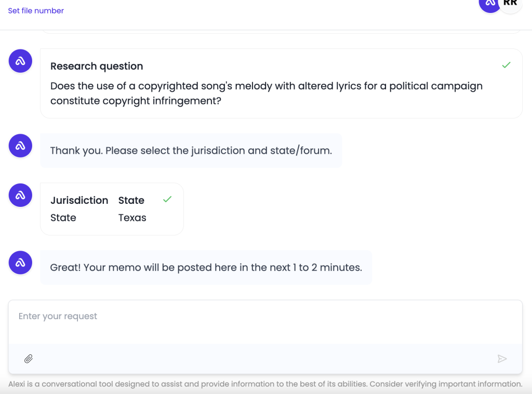Screen dimensions: 532x394
Task: Click green checkmark on Jurisdiction card
Action: coord(167,200)
